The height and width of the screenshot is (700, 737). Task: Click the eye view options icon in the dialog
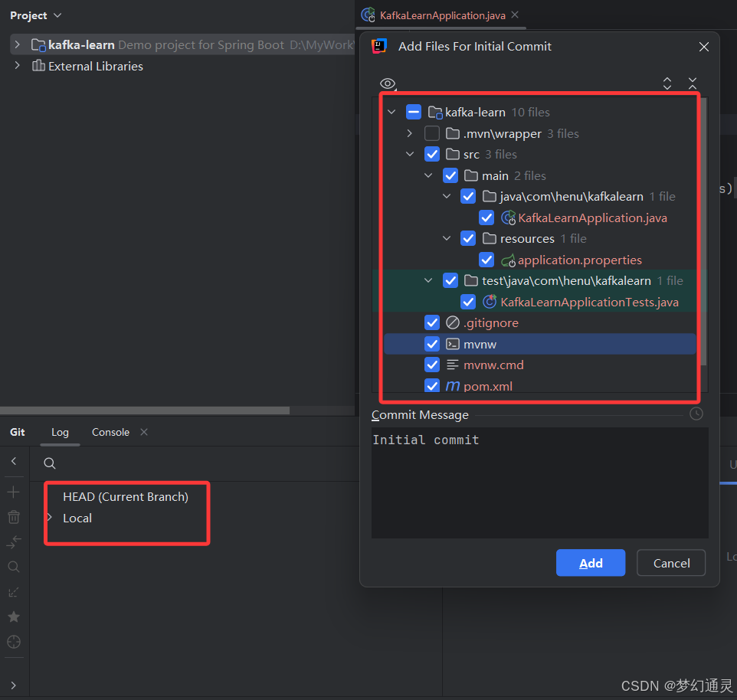[x=388, y=83]
